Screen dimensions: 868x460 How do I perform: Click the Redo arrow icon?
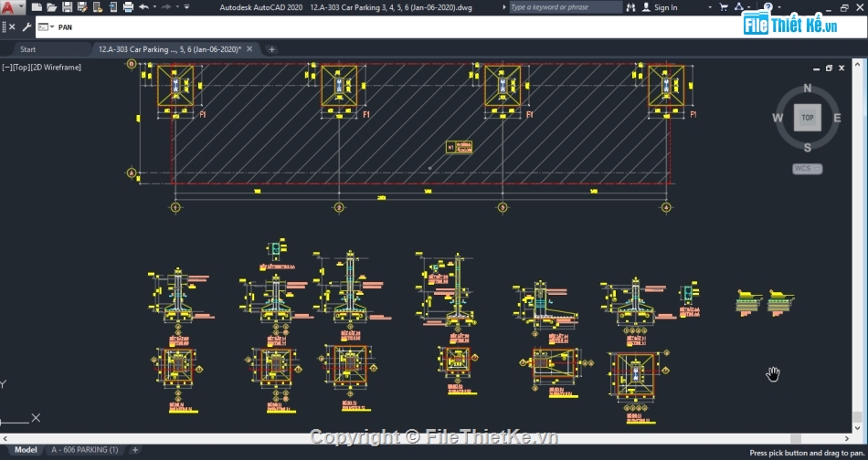tap(166, 7)
